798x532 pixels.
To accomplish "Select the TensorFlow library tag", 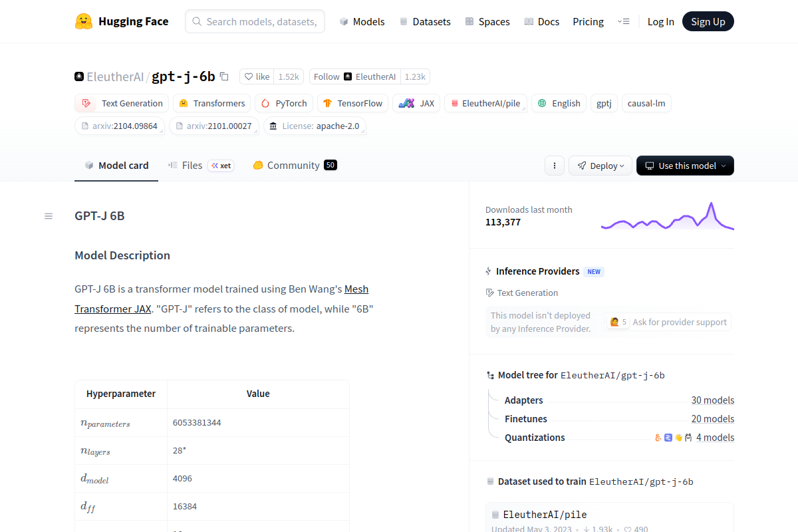I will 352,103.
